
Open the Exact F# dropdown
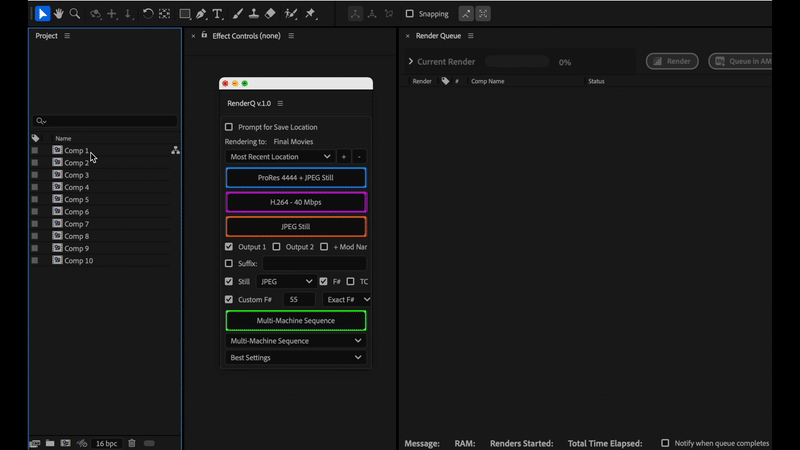click(346, 299)
